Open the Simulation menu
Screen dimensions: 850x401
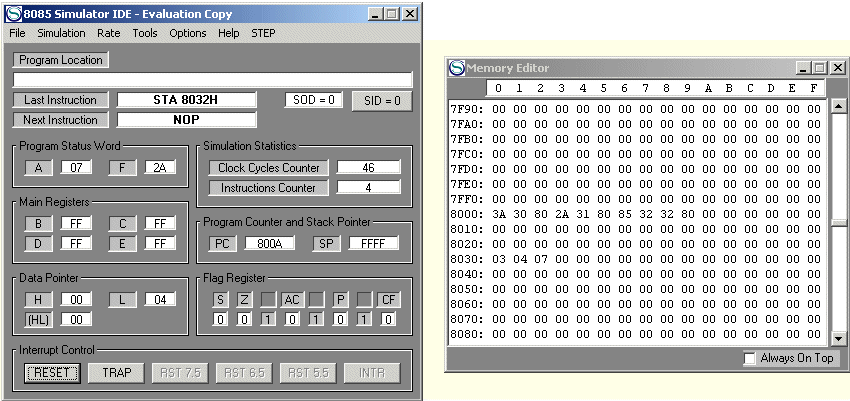click(61, 33)
